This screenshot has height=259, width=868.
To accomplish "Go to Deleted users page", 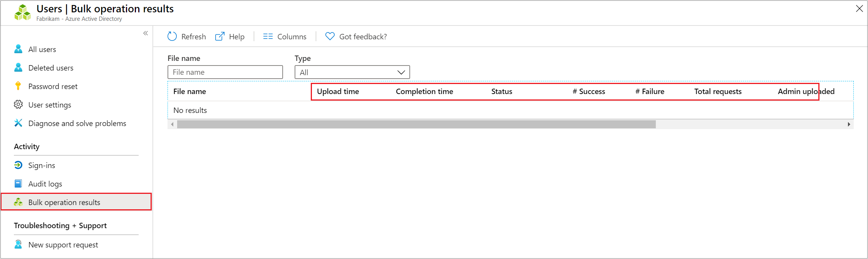I will (x=50, y=68).
